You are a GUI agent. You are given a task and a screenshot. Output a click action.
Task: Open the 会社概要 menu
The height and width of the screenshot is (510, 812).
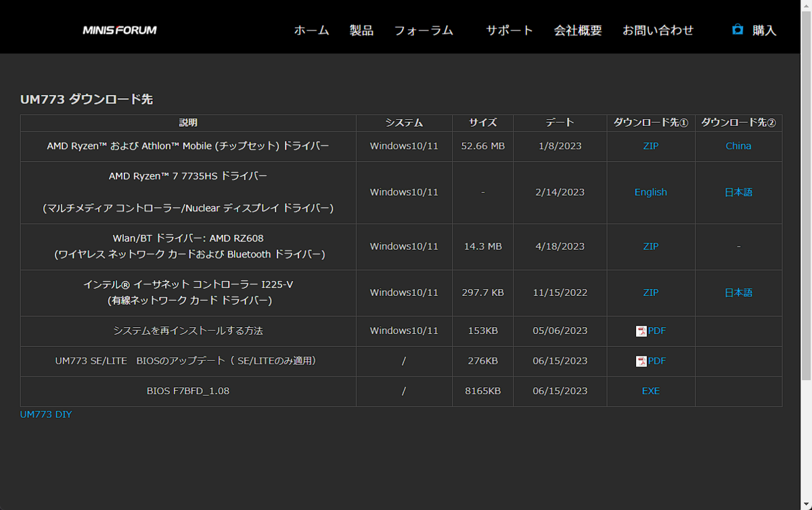click(578, 30)
